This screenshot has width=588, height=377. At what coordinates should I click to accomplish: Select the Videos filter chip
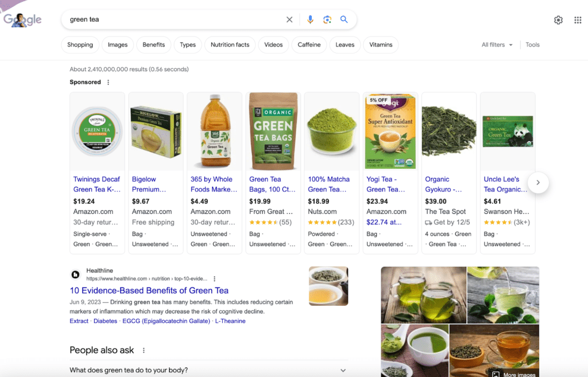point(273,45)
